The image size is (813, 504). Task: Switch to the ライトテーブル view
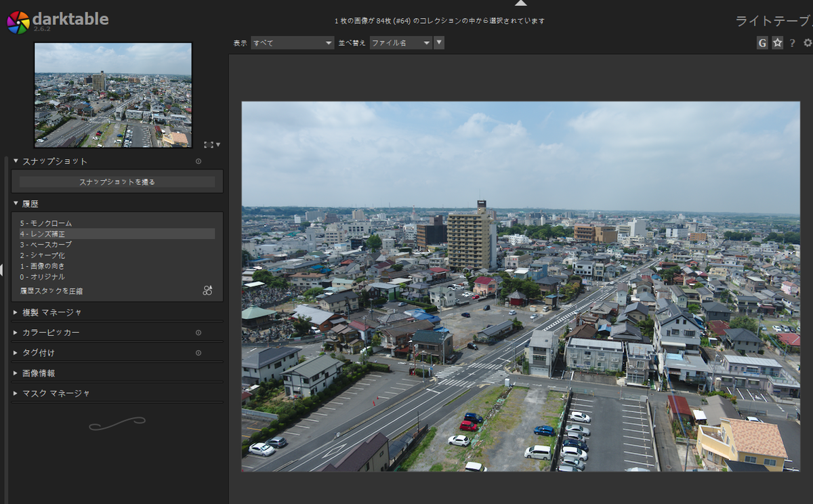click(x=774, y=21)
